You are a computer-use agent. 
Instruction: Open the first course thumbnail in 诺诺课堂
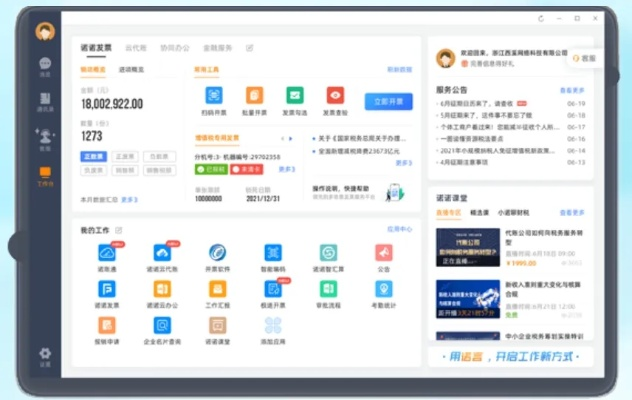pyautogui.click(x=467, y=242)
